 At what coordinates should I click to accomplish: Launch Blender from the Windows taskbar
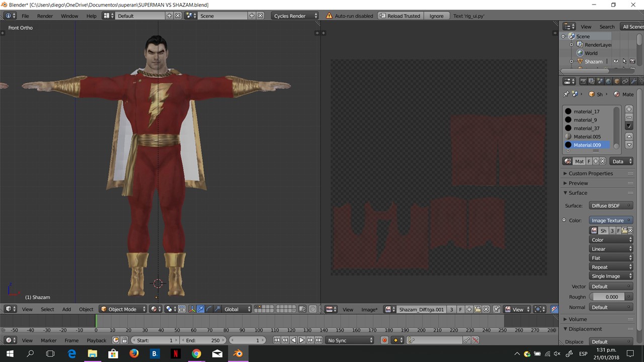238,353
